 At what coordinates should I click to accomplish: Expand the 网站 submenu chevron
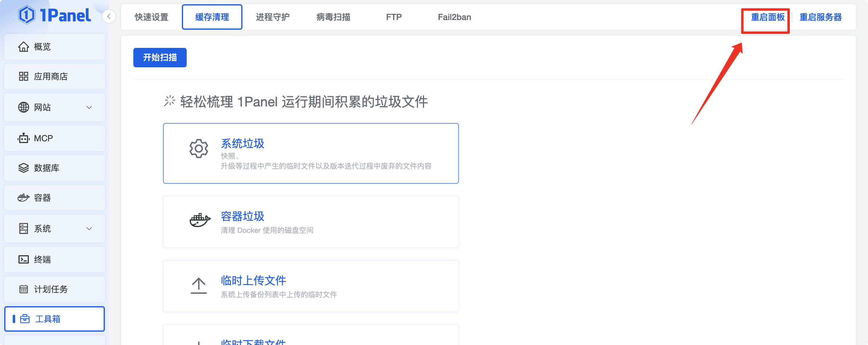89,108
